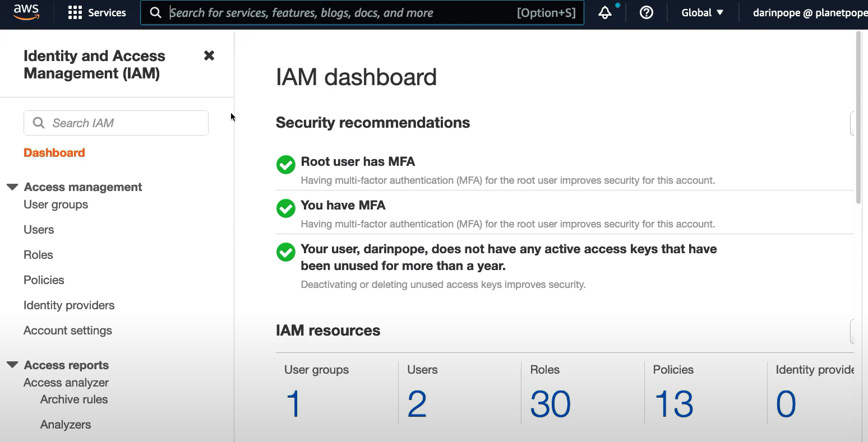Open the Roles count 30
The width and height of the screenshot is (868, 442).
(551, 404)
